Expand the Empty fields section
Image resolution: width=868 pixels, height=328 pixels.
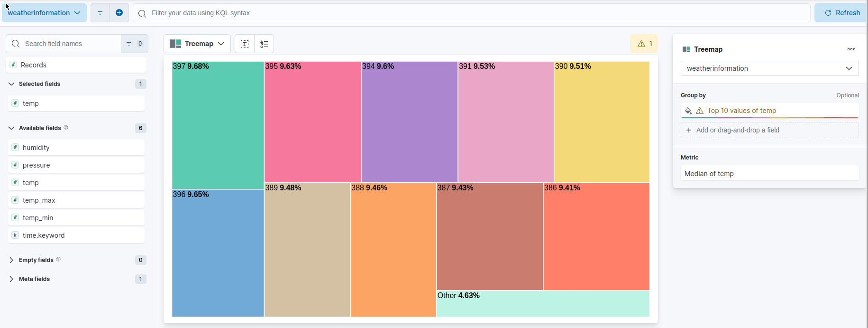click(36, 260)
